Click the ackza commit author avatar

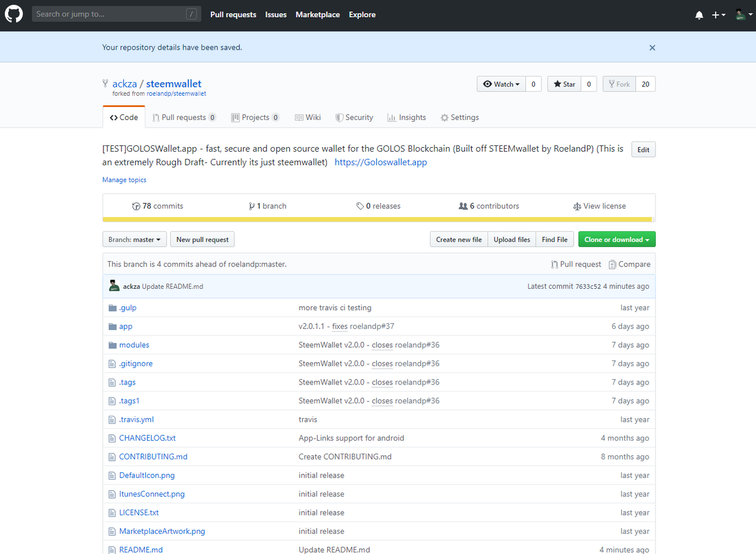[x=114, y=286]
